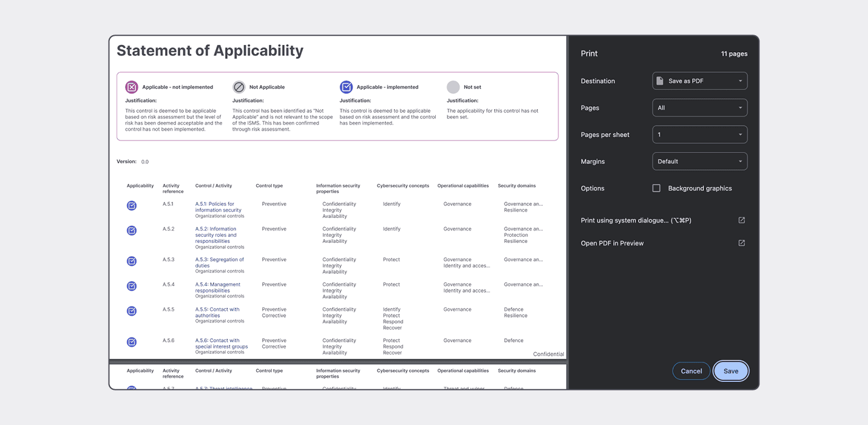Open the Pages dropdown set to All
This screenshot has height=425, width=868.
(699, 107)
